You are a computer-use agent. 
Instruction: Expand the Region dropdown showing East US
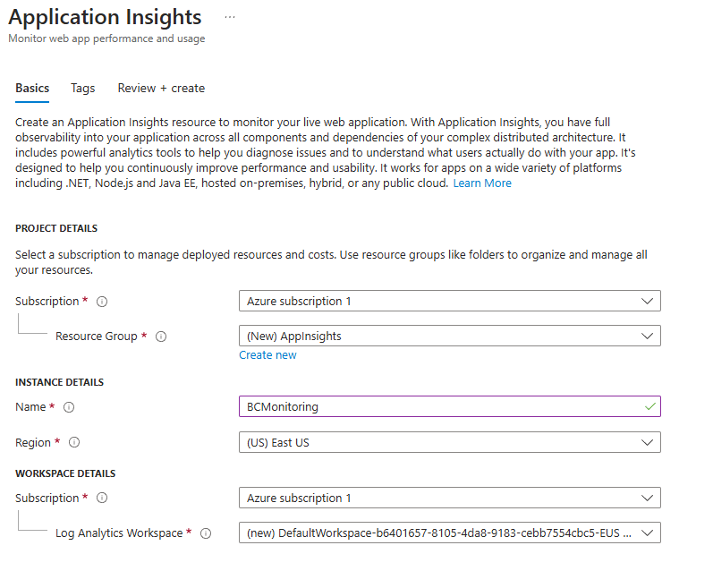(449, 442)
